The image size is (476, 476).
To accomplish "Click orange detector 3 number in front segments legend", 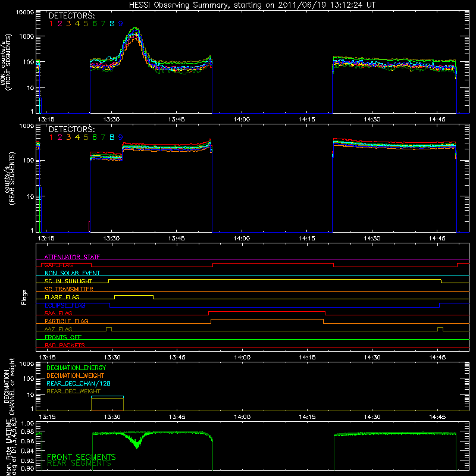I will (68, 24).
